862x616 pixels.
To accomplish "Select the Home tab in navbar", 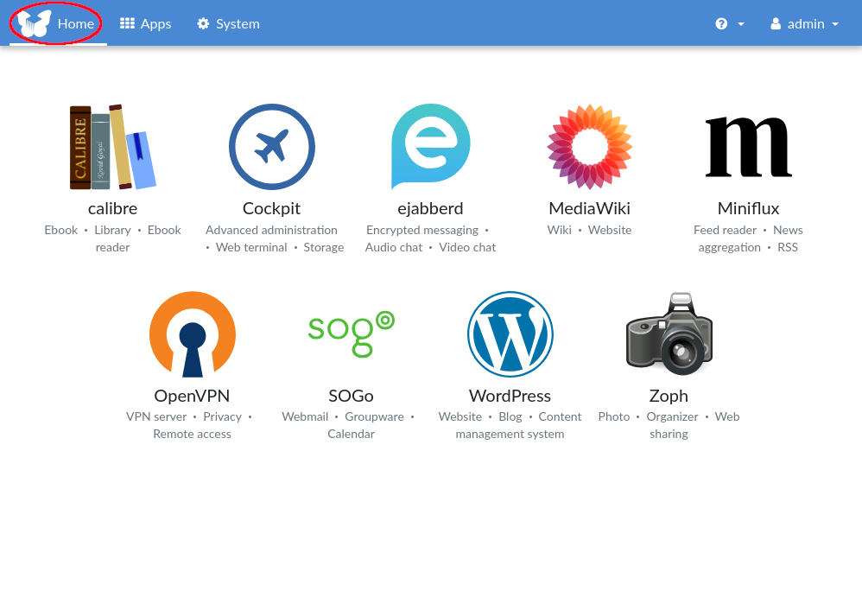I will point(76,24).
